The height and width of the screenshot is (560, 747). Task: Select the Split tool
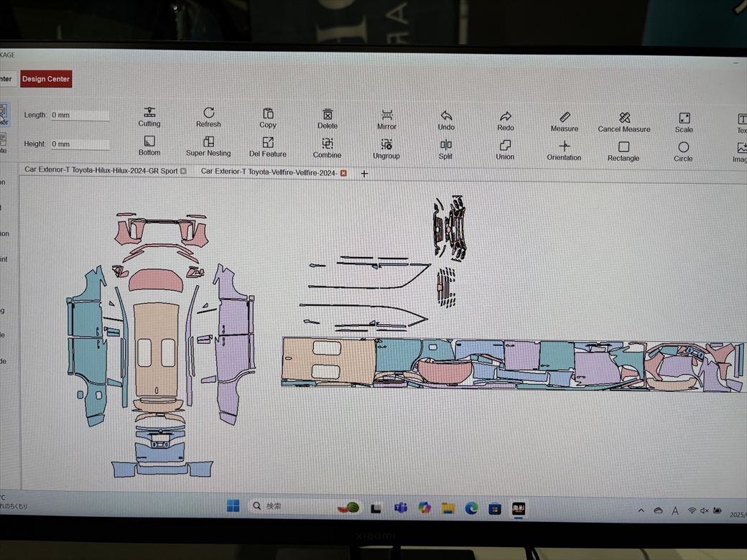point(446,145)
